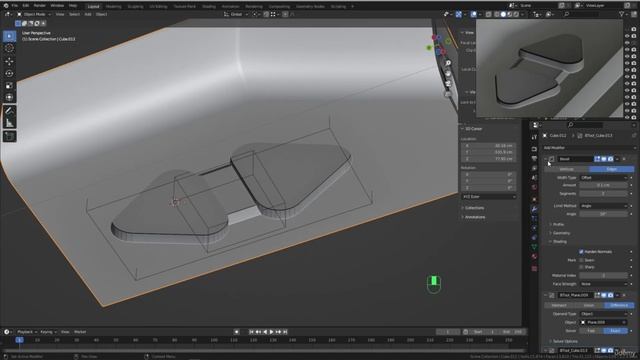Toggle Bevel modifier viewport display
Viewport: 640px width, 360px height.
tap(604, 159)
